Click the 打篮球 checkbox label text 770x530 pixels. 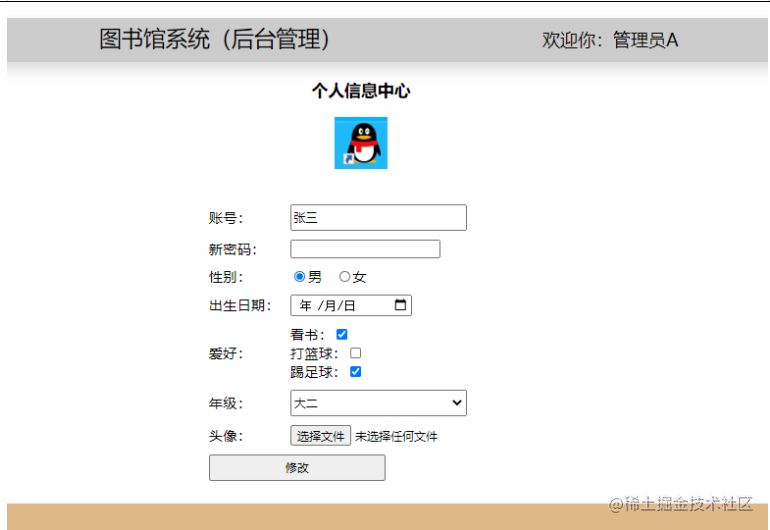(314, 354)
